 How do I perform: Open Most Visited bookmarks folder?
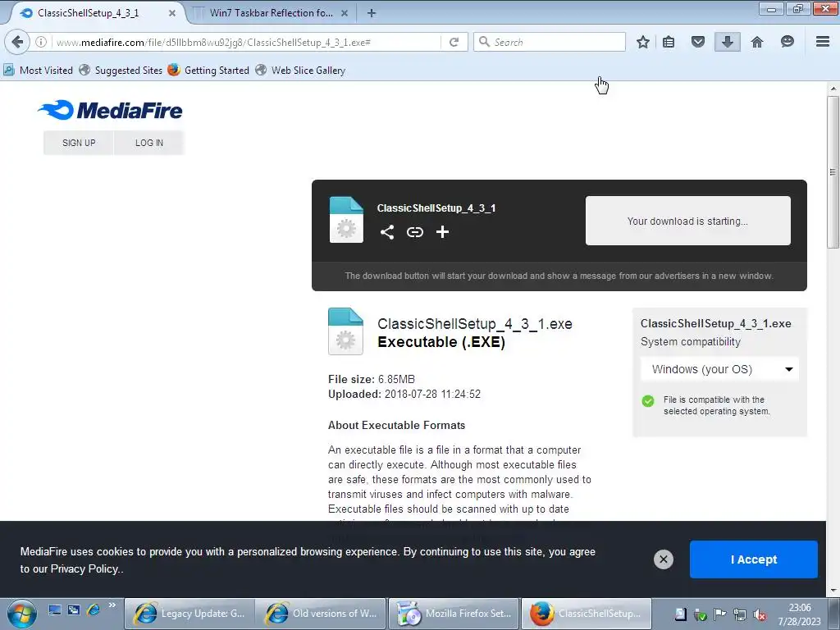38,71
